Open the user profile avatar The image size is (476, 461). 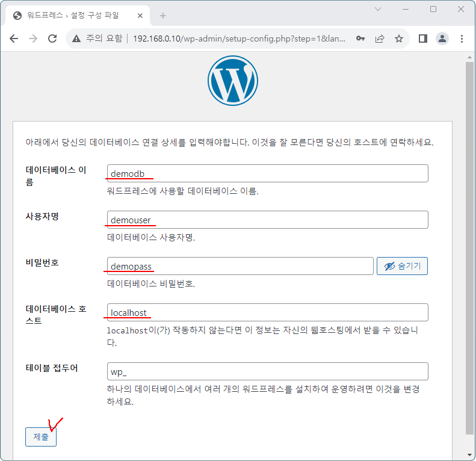point(442,39)
